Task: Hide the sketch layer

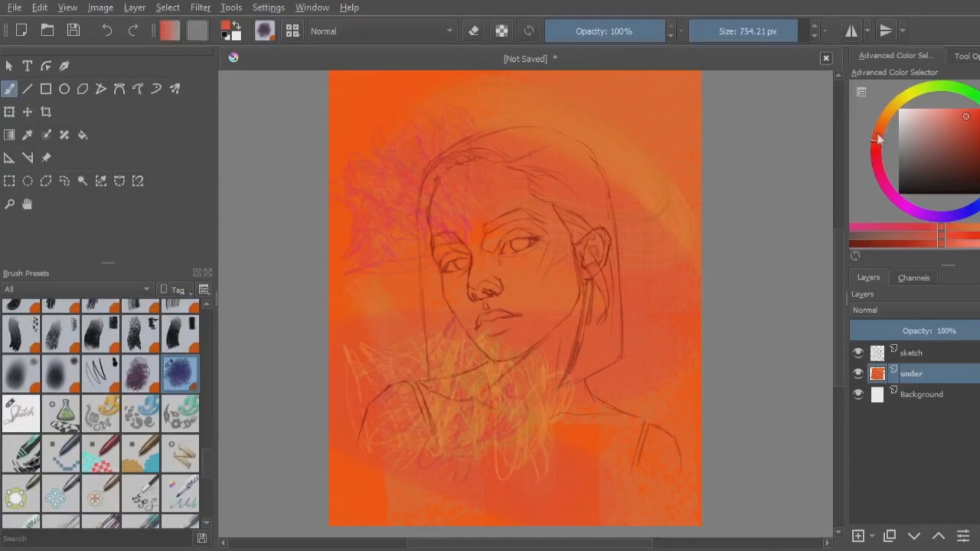Action: tap(858, 353)
